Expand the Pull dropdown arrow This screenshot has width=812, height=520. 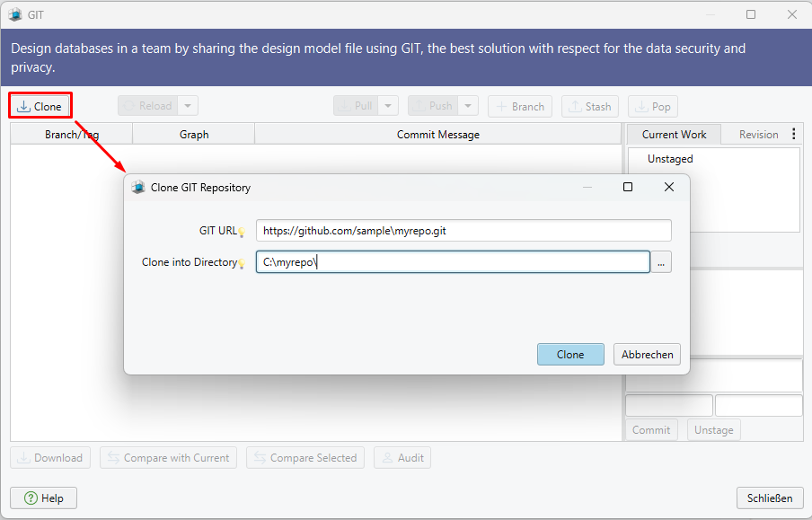[x=388, y=106]
